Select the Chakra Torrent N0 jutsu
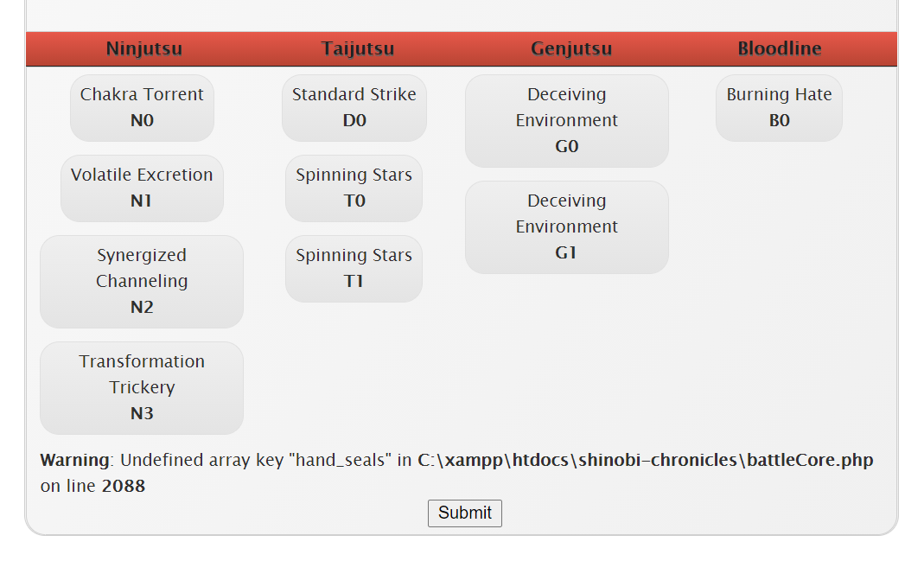The width and height of the screenshot is (924, 561). 142,107
